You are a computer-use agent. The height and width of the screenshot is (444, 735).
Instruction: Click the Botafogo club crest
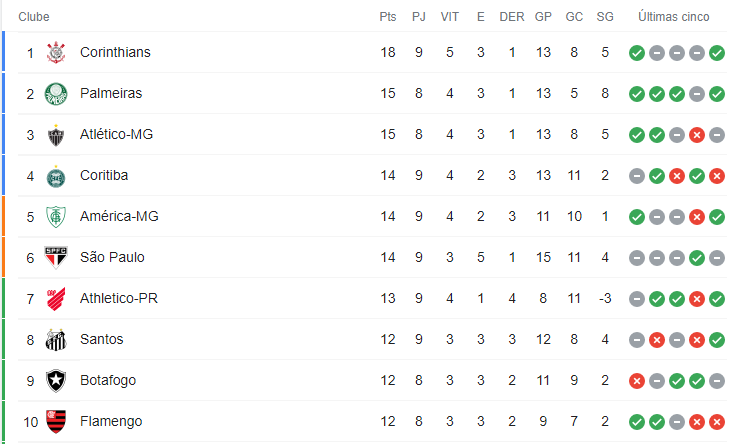click(x=56, y=381)
